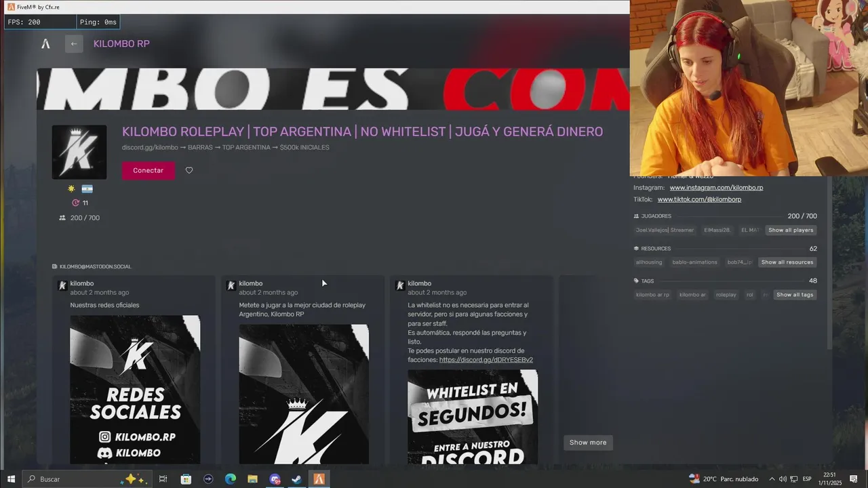Click the FiveM logo icon in header
The width and height of the screenshot is (868, 488).
[x=45, y=44]
